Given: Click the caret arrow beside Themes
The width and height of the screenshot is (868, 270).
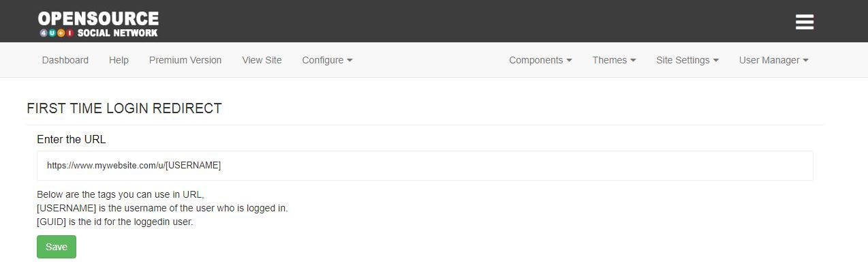Looking at the screenshot, I should click(633, 60).
